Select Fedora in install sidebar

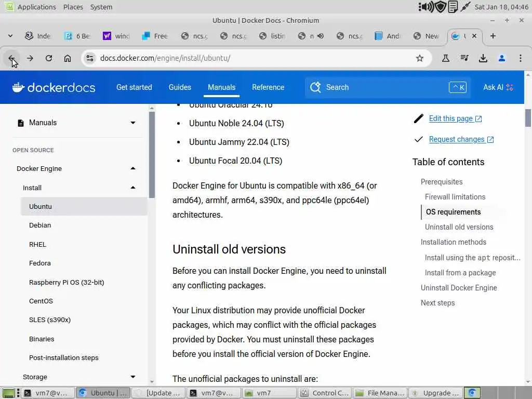point(40,263)
